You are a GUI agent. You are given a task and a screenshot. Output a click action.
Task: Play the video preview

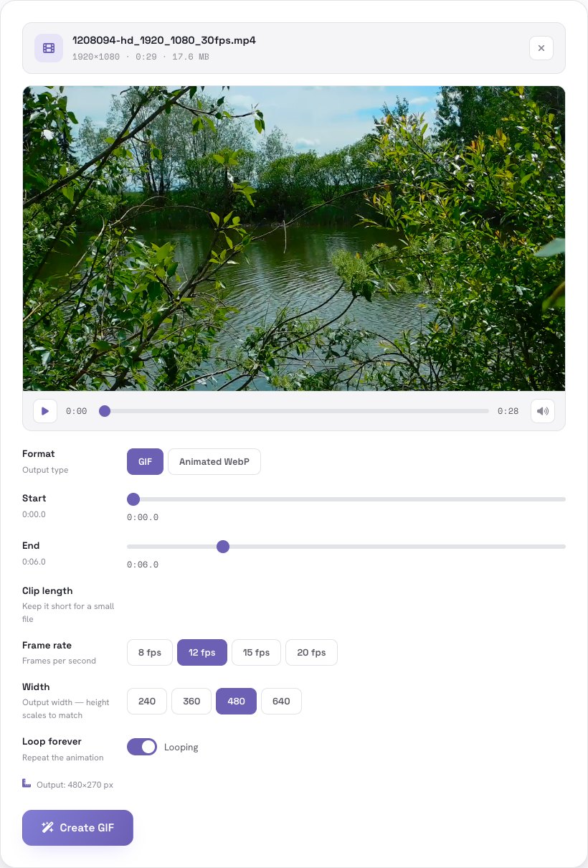click(45, 411)
